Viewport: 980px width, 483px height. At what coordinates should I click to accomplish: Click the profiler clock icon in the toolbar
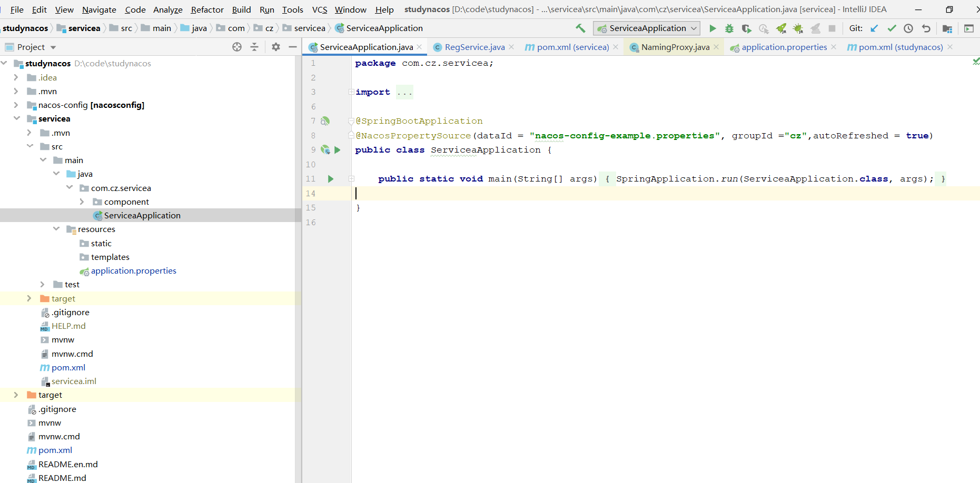(764, 28)
